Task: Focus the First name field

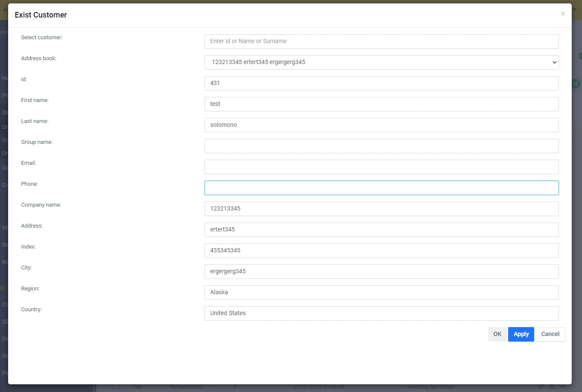Action: (381, 104)
